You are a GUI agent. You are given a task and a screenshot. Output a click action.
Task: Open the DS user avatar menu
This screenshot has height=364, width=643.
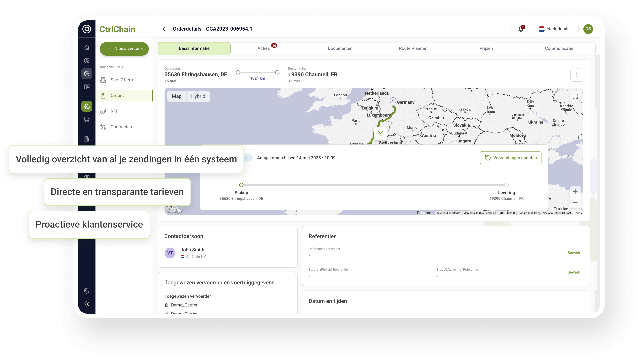point(588,29)
